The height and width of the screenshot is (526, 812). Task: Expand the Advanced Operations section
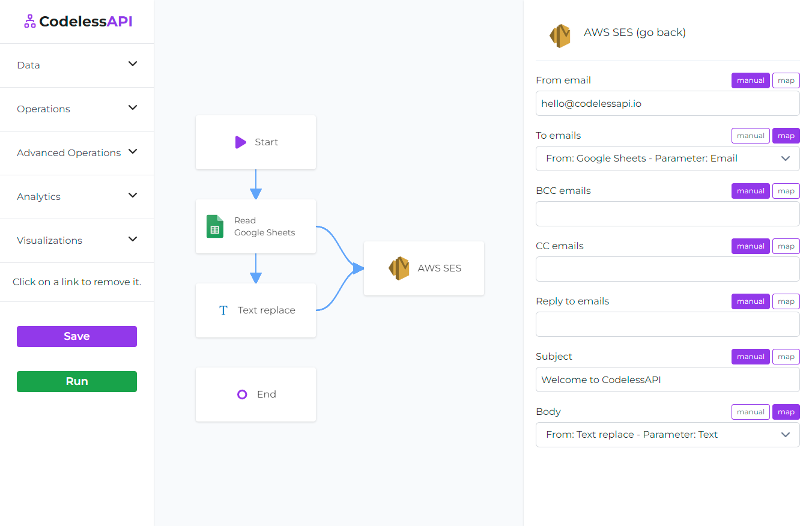pyautogui.click(x=77, y=153)
